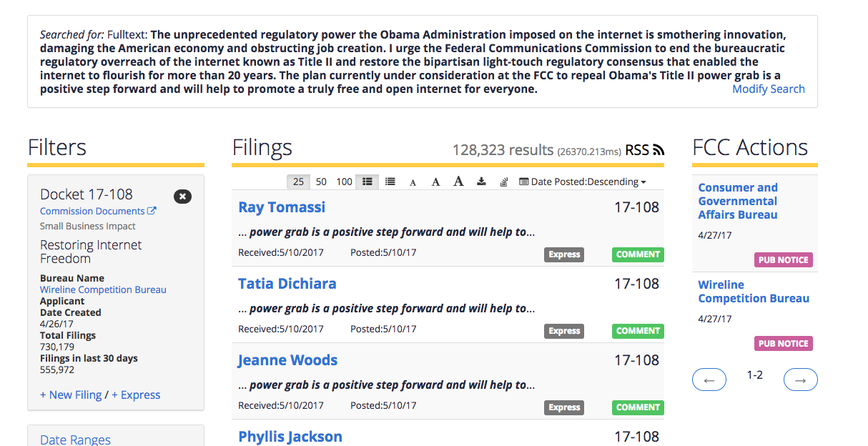
Task: Click the Modify Search link
Action: (769, 89)
